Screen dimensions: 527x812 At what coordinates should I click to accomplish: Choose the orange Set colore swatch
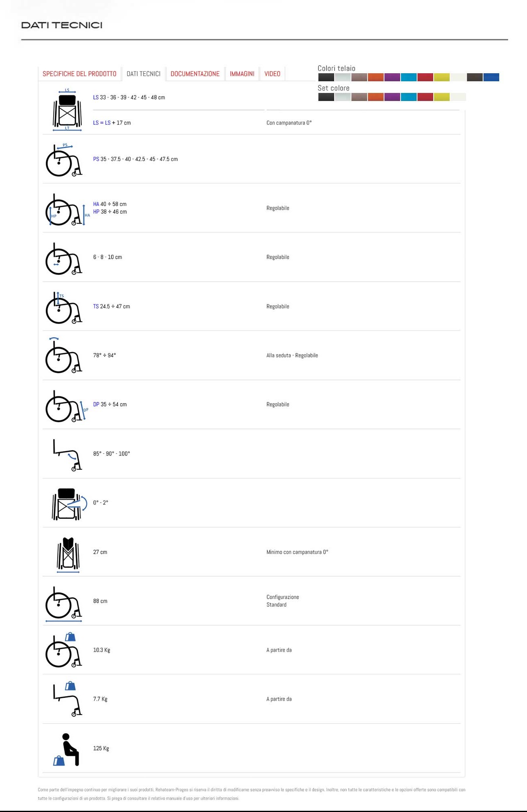[x=375, y=97]
